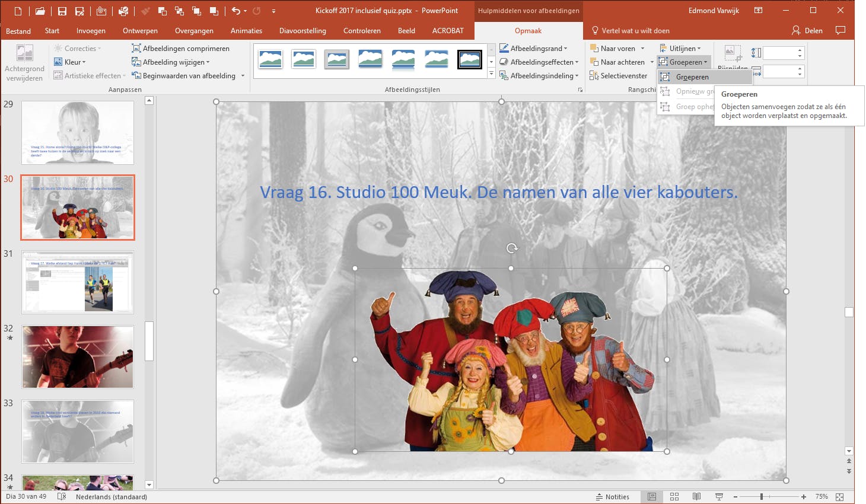Open the Afbeeldingseffecten dropdown
The height and width of the screenshot is (504, 866).
pos(541,62)
